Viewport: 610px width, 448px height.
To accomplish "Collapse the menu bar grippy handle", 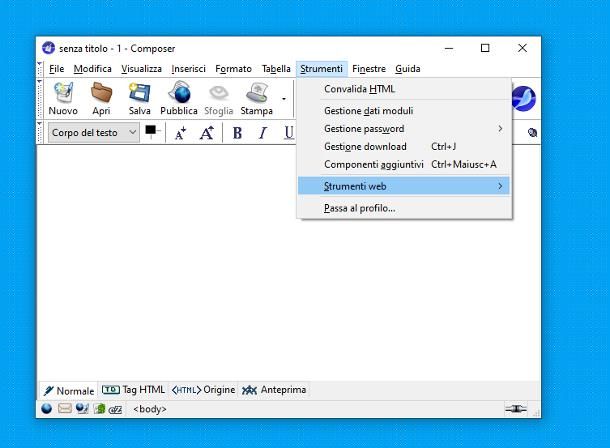I will 40,69.
